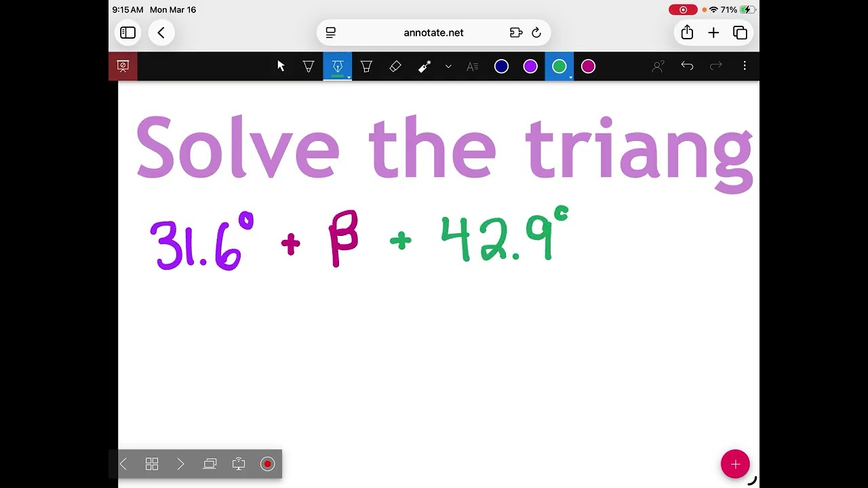Go back in Safari
Screen dimensions: 868x488
[161, 33]
